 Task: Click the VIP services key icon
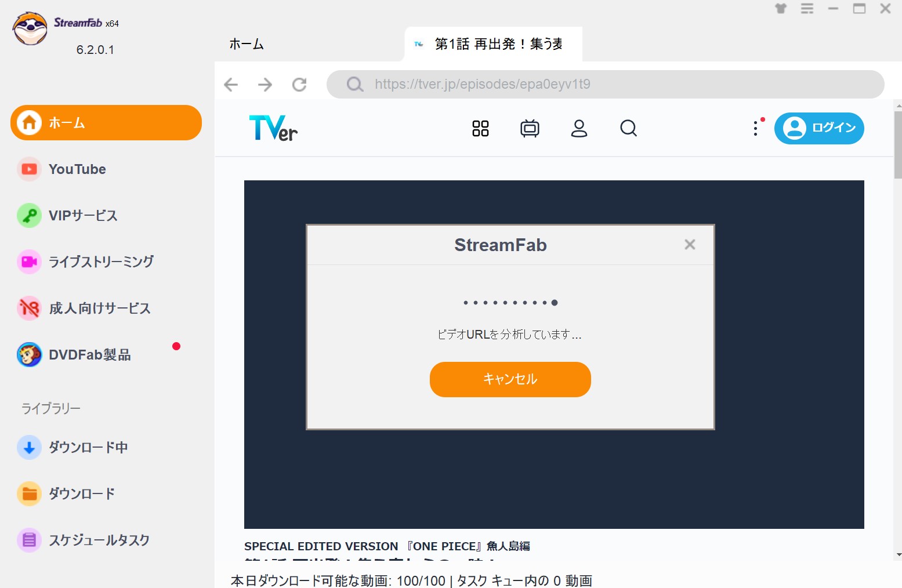tap(29, 216)
